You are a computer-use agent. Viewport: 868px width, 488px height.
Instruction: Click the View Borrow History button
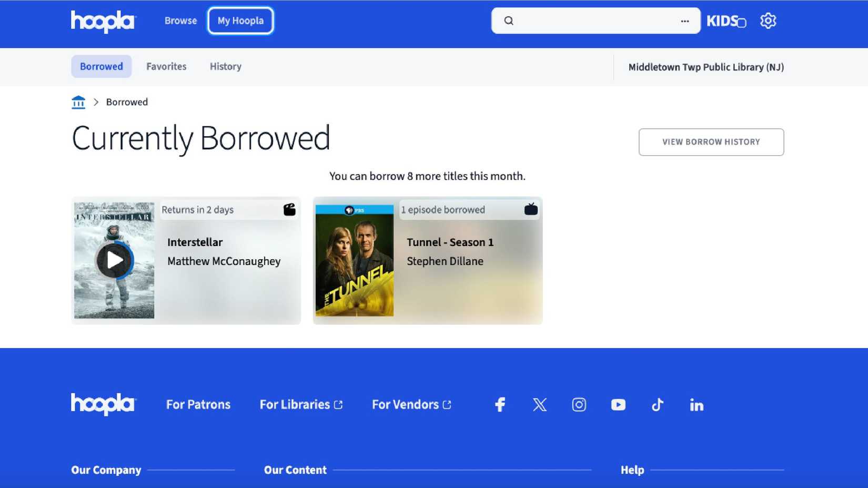pos(711,142)
